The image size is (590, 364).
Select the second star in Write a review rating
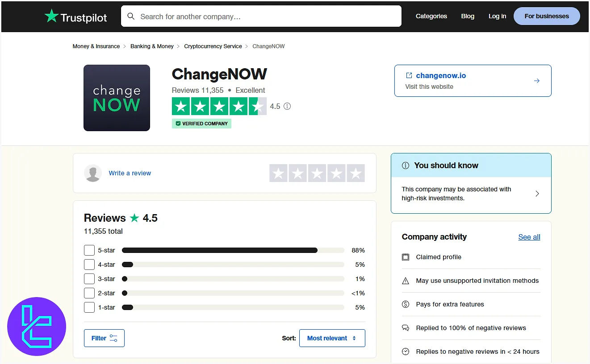[297, 173]
